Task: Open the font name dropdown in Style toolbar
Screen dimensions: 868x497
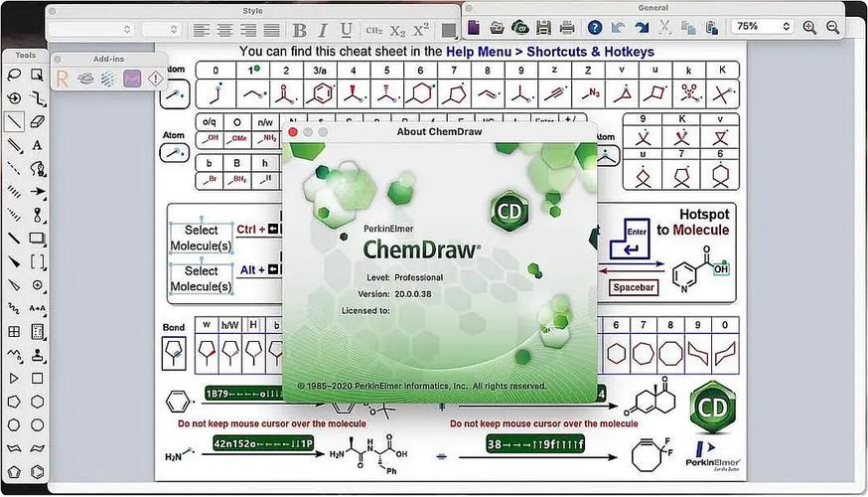Action: [x=92, y=30]
